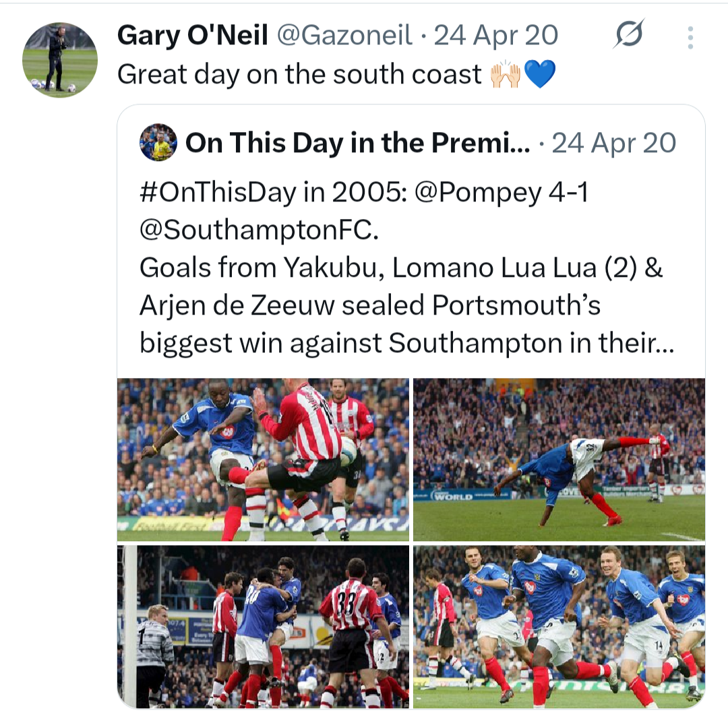The width and height of the screenshot is (728, 719).
Task: Click the blue heart emoji
Action: click(539, 75)
